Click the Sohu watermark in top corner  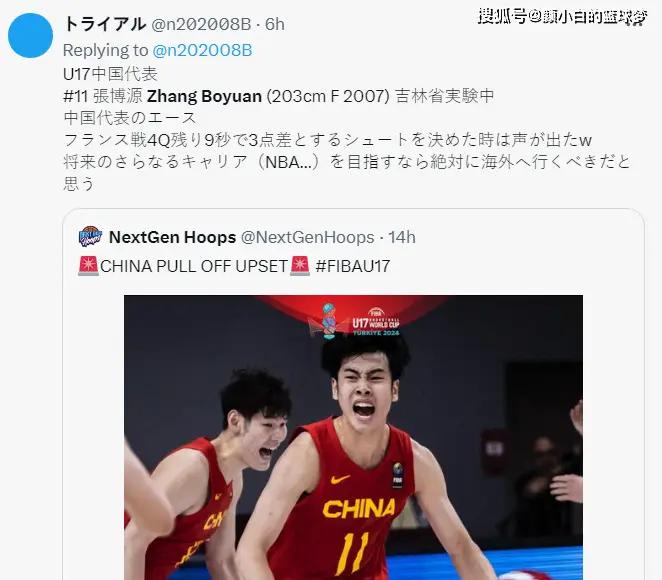tap(562, 16)
